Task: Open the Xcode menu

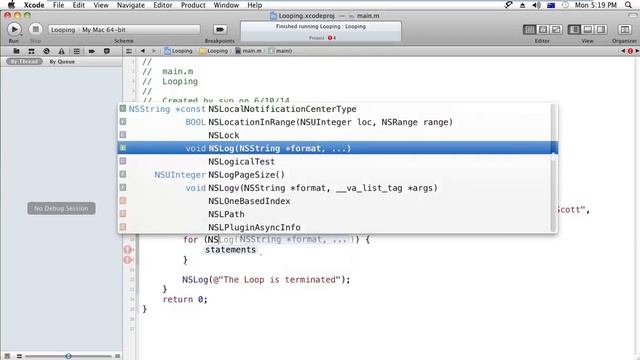Action: point(34,5)
